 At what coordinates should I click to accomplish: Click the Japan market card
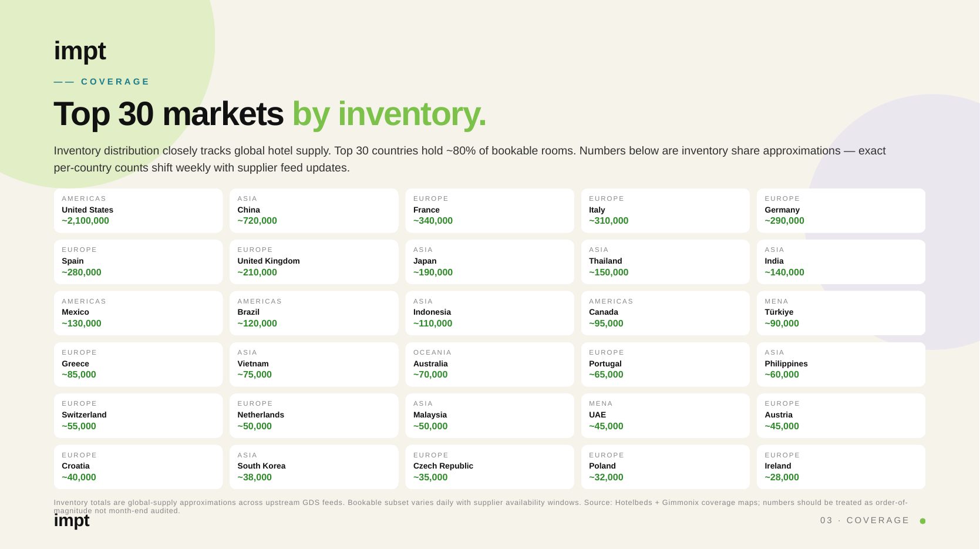(490, 262)
